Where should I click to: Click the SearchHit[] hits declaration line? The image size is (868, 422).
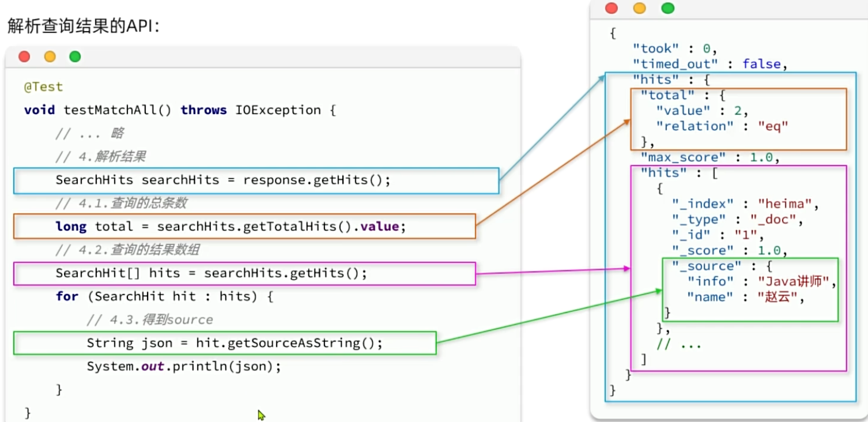coord(211,273)
